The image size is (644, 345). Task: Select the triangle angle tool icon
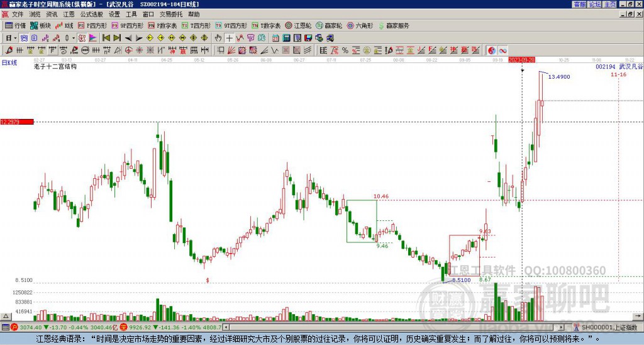pyautogui.click(x=118, y=50)
